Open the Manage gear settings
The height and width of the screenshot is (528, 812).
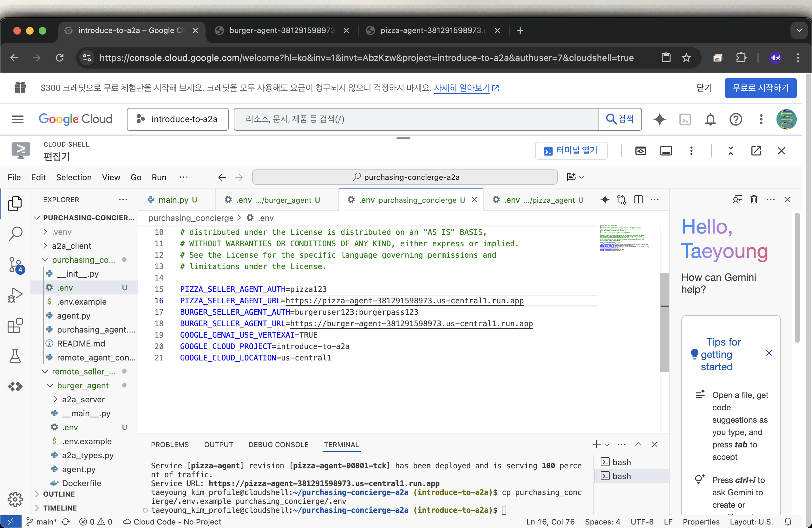pyautogui.click(x=15, y=499)
